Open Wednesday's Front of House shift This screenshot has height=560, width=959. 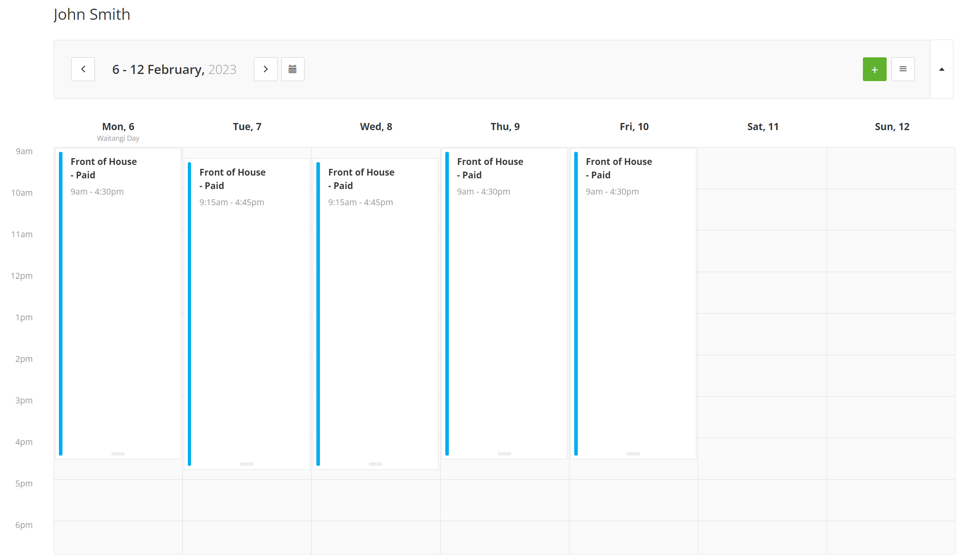[376, 314]
